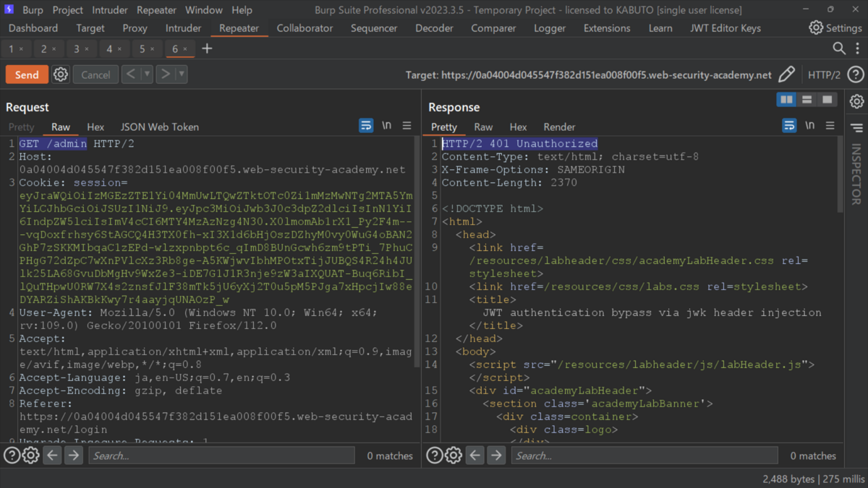The width and height of the screenshot is (868, 488).
Task: Go to previous request search match
Action: pos(52,455)
